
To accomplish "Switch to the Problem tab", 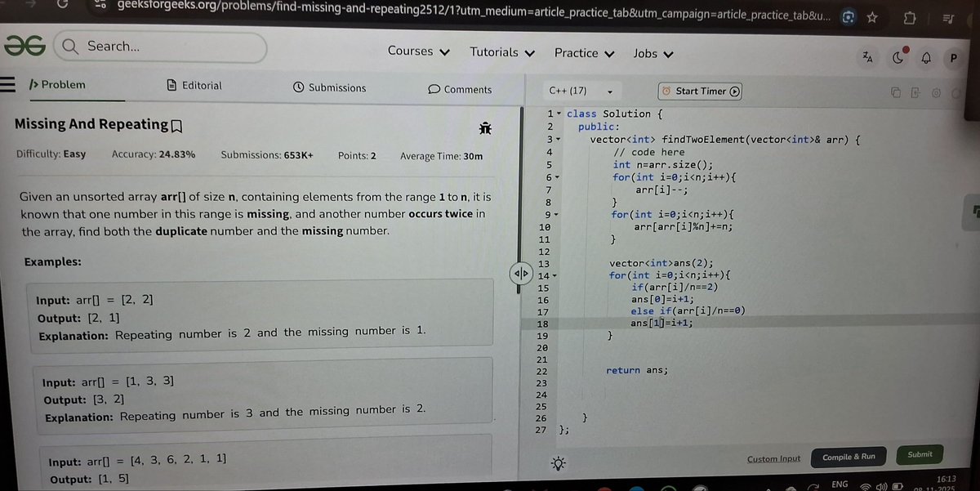I will coord(57,85).
